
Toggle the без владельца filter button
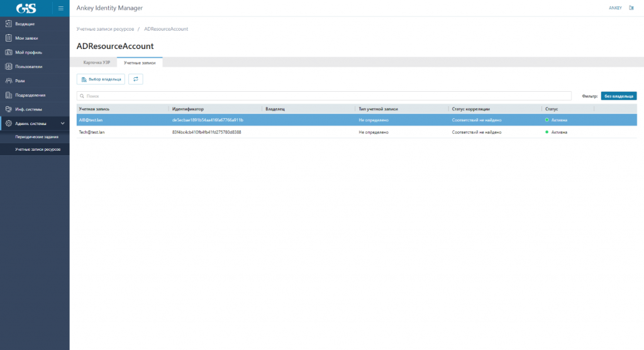[619, 96]
